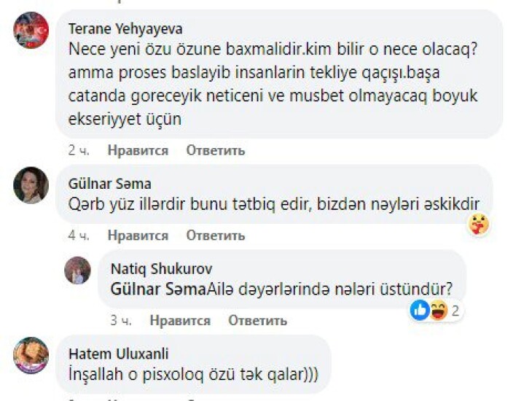Reply to Terane Yehyayeva's comment via Ответить
Viewport: 532px width, 401px height.
[216, 150]
